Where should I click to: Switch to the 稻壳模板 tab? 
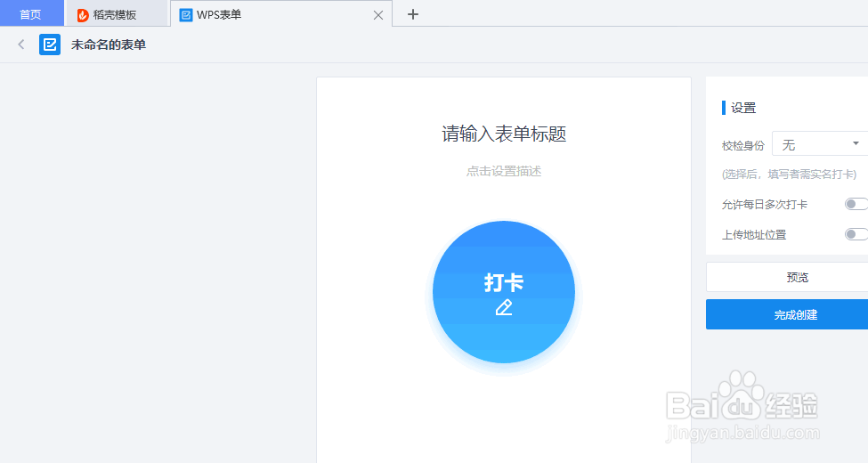point(117,14)
